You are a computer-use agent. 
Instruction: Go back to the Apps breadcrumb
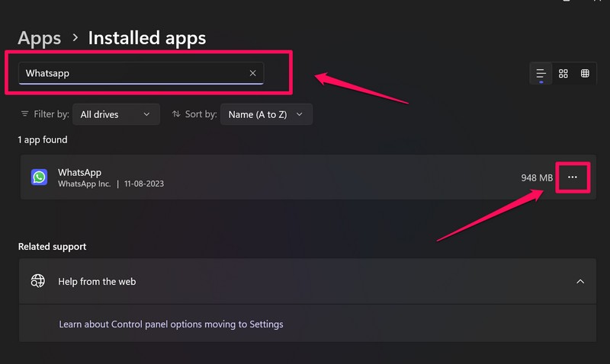coord(39,37)
